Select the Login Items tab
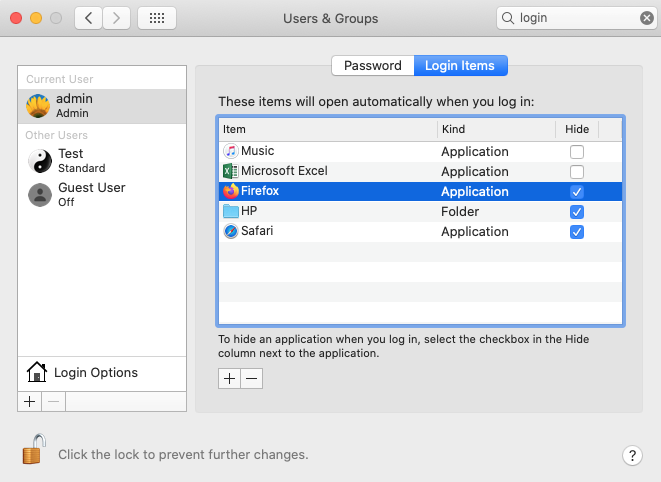Viewport: 661px width, 482px height. click(460, 66)
